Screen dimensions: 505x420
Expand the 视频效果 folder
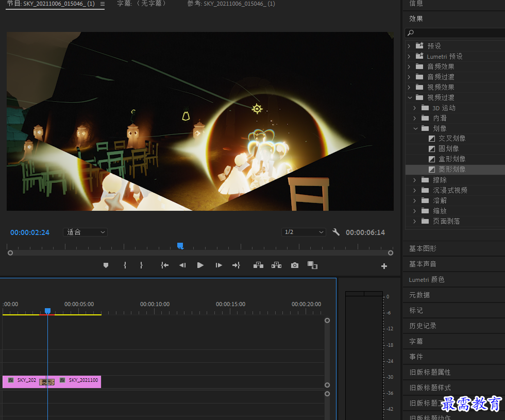409,87
